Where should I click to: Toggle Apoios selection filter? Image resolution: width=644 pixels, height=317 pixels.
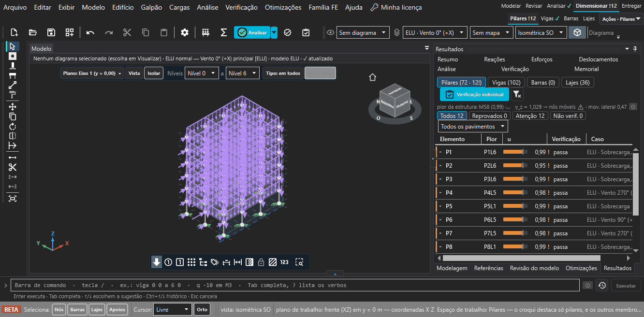click(117, 309)
